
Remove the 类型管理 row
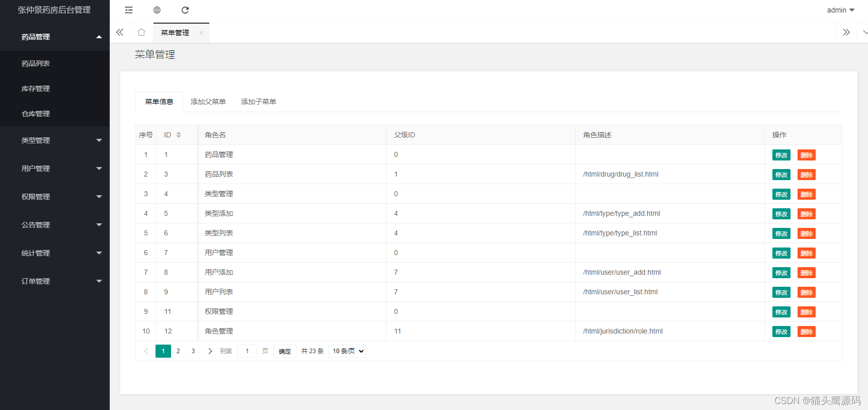pyautogui.click(x=807, y=194)
